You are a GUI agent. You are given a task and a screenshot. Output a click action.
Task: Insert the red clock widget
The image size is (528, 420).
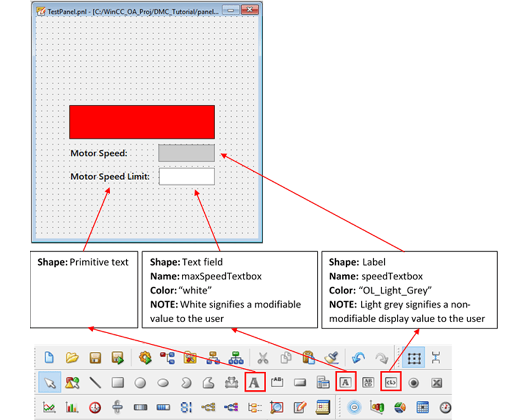pos(95,408)
